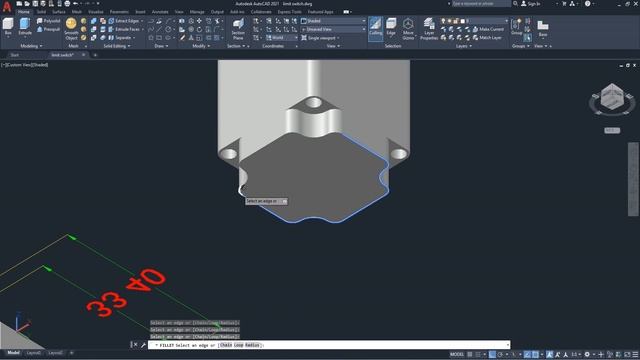Viewport: 640px width, 360px height.
Task: Select the Extrude tool
Action: tap(25, 27)
